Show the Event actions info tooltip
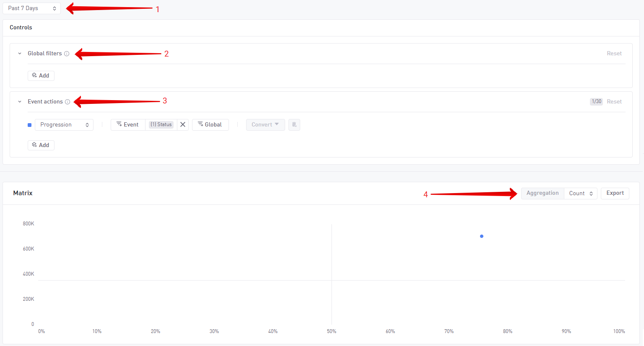The image size is (644, 346). [x=68, y=102]
